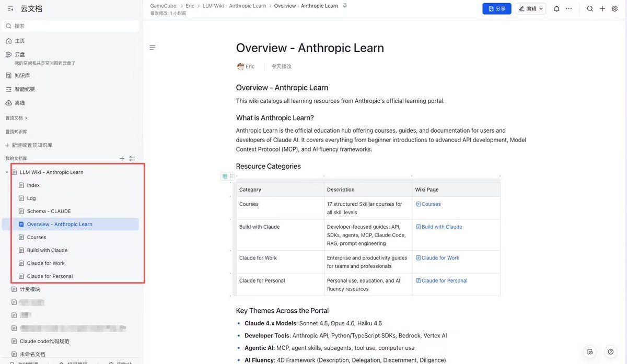This screenshot has width=627, height=364.
Task: Open LLM Wiki - Anthropic Learn in the tree
Action: [51, 172]
